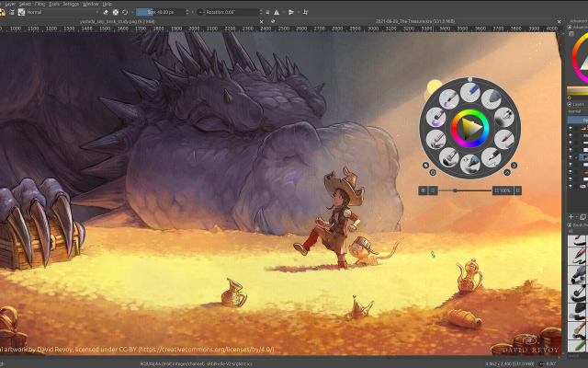Toggle preserve alpha icon in the toolbar

[116, 12]
